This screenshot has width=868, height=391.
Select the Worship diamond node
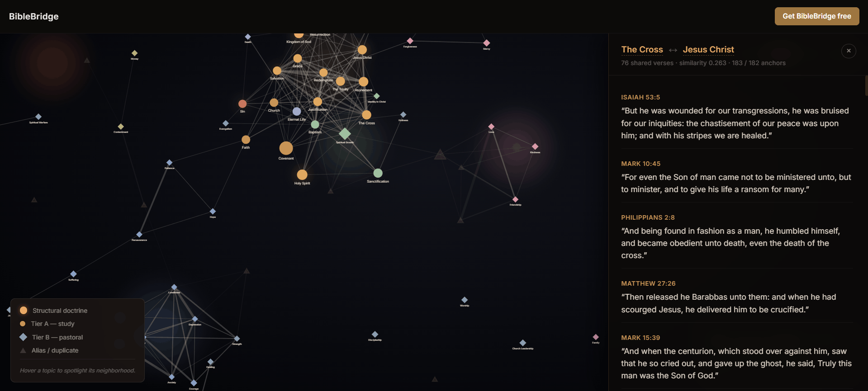[x=465, y=300]
